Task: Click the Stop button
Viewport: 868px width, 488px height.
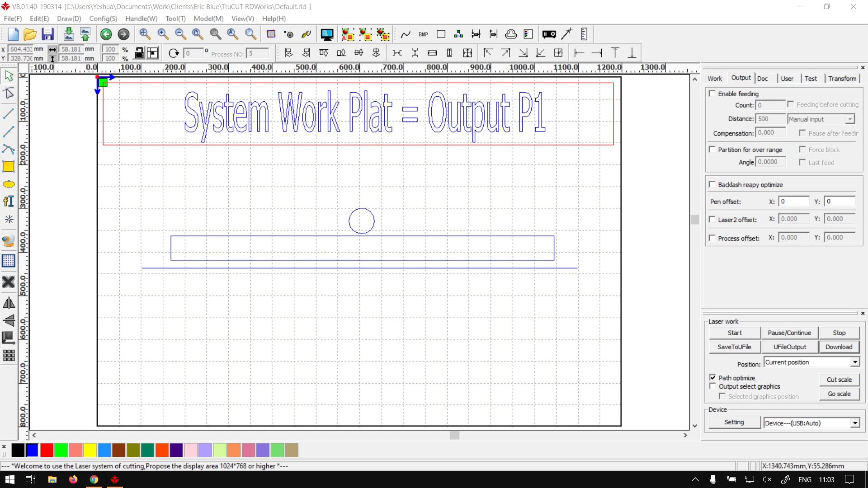Action: pos(839,333)
